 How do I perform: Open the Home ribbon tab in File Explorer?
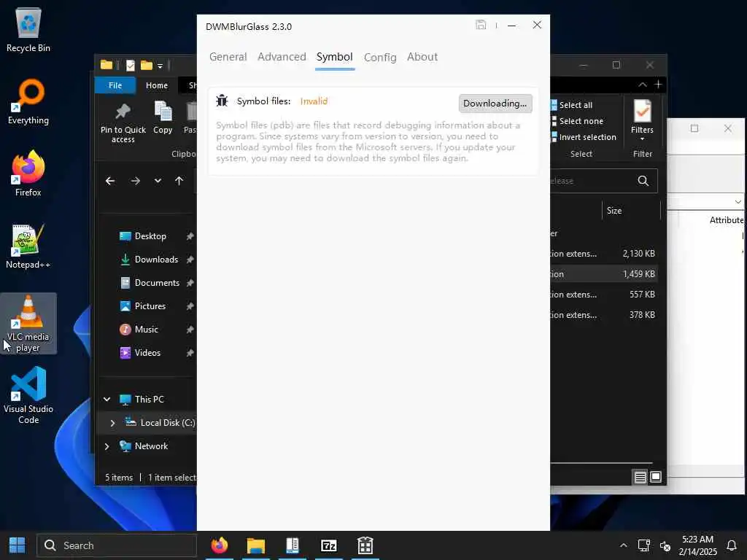coord(157,85)
